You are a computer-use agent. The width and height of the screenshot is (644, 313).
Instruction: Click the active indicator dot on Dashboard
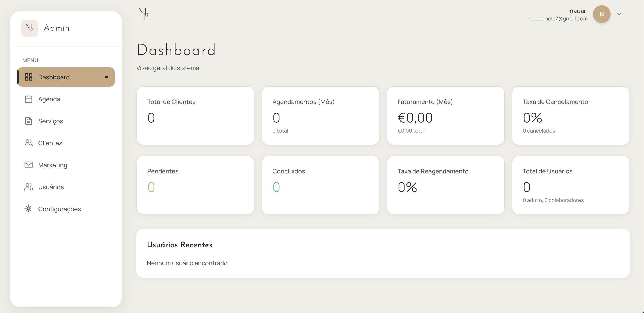coord(107,77)
